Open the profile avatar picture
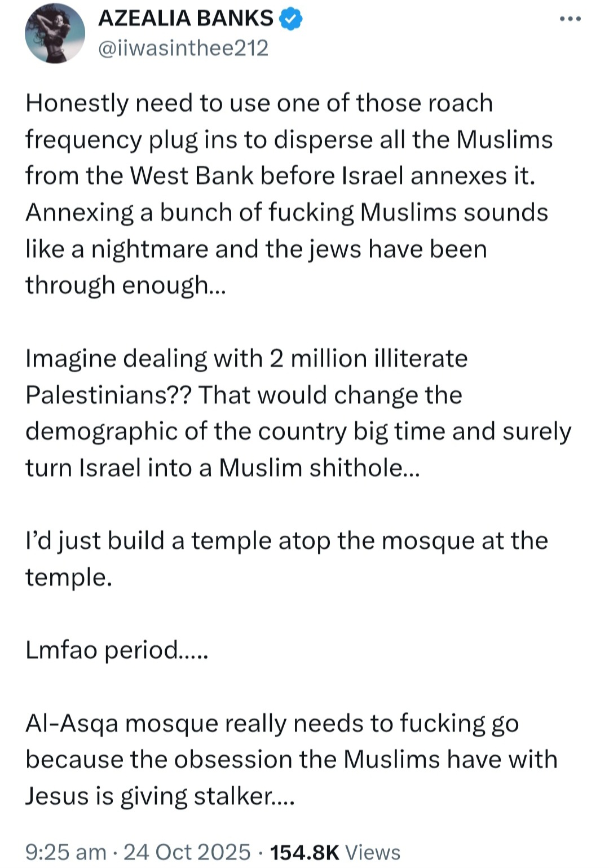 (55, 34)
